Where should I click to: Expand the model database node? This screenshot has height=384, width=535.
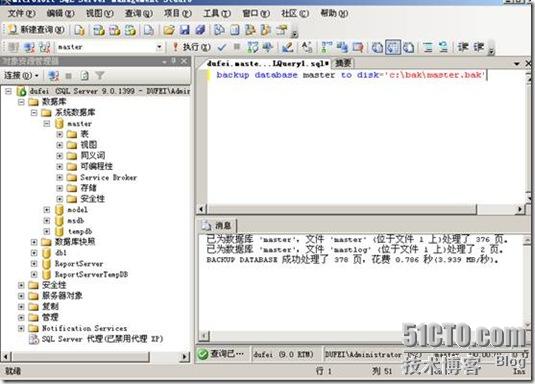tap(47, 210)
